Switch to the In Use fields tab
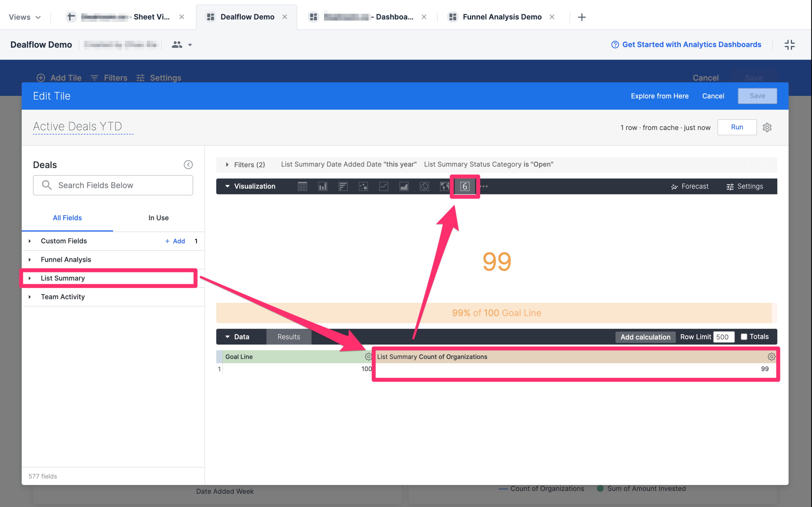 coord(158,218)
